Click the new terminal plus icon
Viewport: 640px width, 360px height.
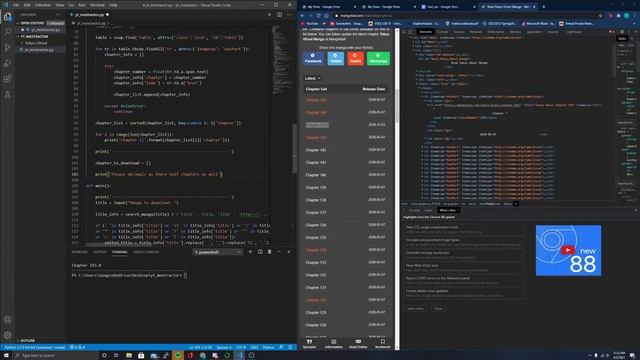[x=250, y=252]
